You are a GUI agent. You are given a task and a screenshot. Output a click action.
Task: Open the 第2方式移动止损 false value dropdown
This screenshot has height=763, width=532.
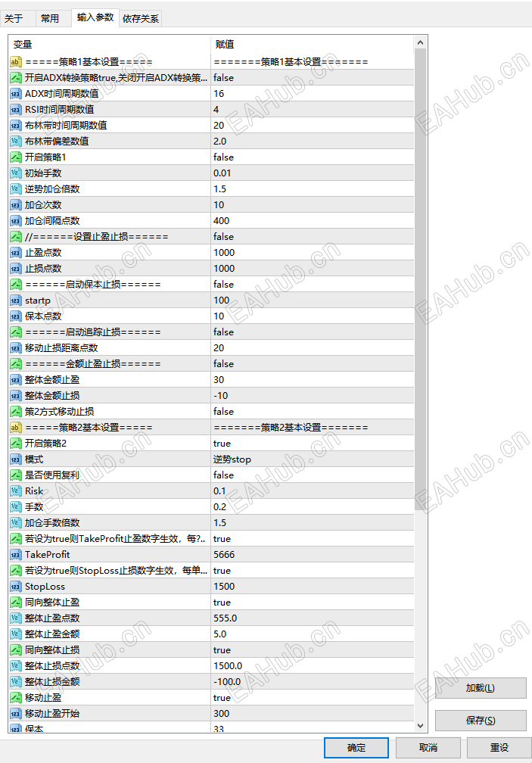point(313,412)
